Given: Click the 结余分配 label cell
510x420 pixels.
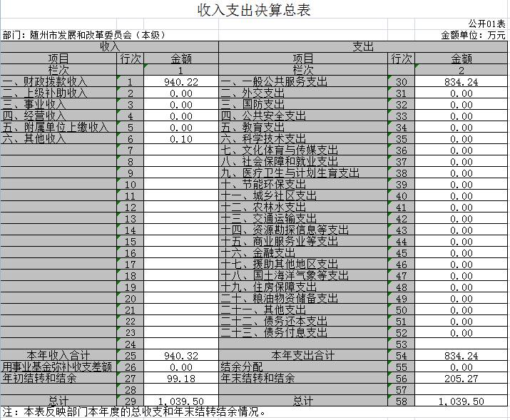Looking at the screenshot, I should tap(302, 367).
